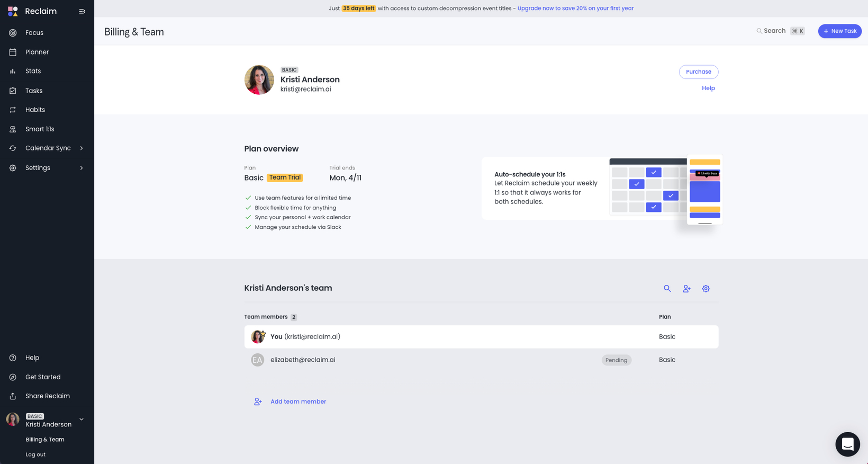Select Billing & Team in sidebar

(x=45, y=440)
